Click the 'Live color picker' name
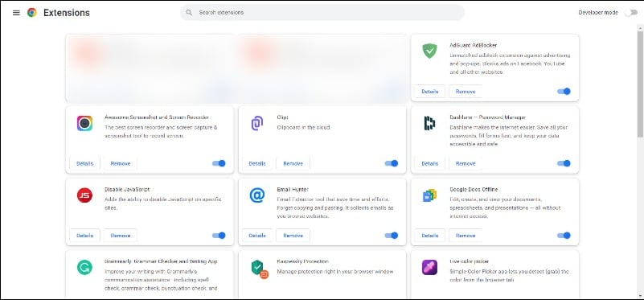This screenshot has height=300, width=644. (469, 261)
